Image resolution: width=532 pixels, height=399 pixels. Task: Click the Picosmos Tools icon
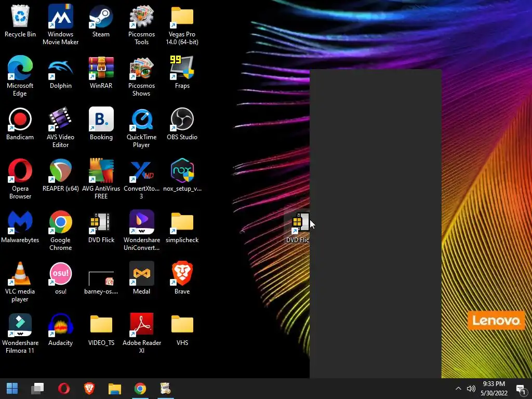pos(141,24)
